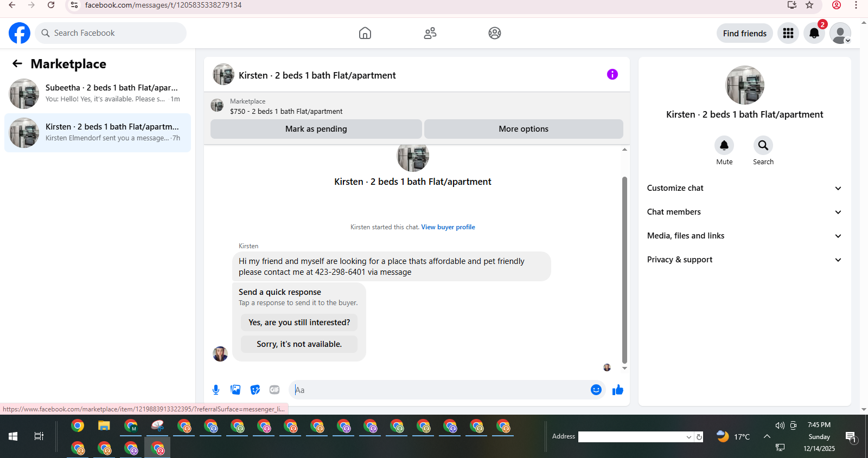The height and width of the screenshot is (458, 868).
Task: Open File Explorer from taskbar
Action: 104,426
